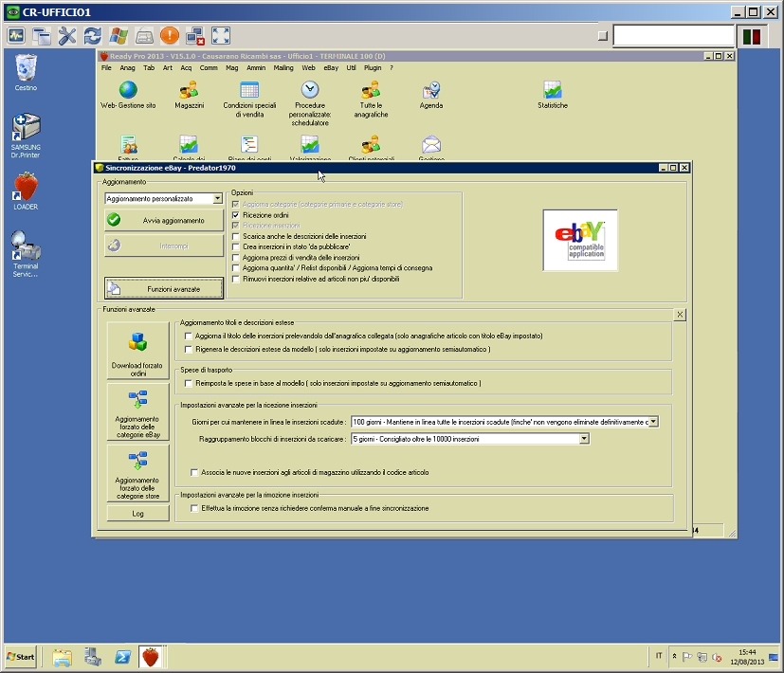The height and width of the screenshot is (673, 784).
Task: Check Rigenera le descrizioni estese da modello
Action: coord(189,350)
